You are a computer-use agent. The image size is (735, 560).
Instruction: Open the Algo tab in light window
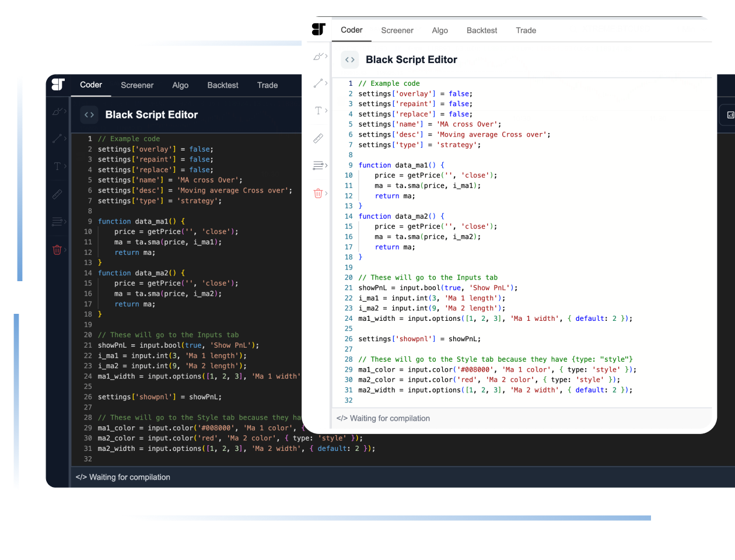(x=440, y=30)
